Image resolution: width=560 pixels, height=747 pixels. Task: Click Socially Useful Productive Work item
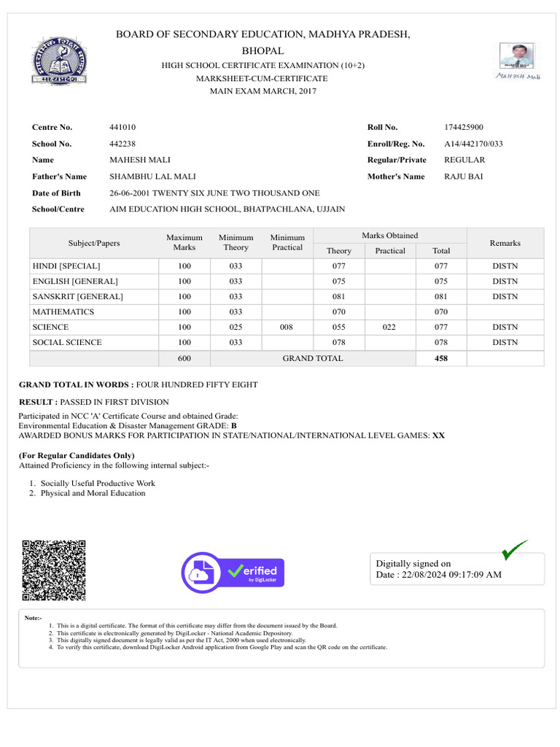coord(98,484)
